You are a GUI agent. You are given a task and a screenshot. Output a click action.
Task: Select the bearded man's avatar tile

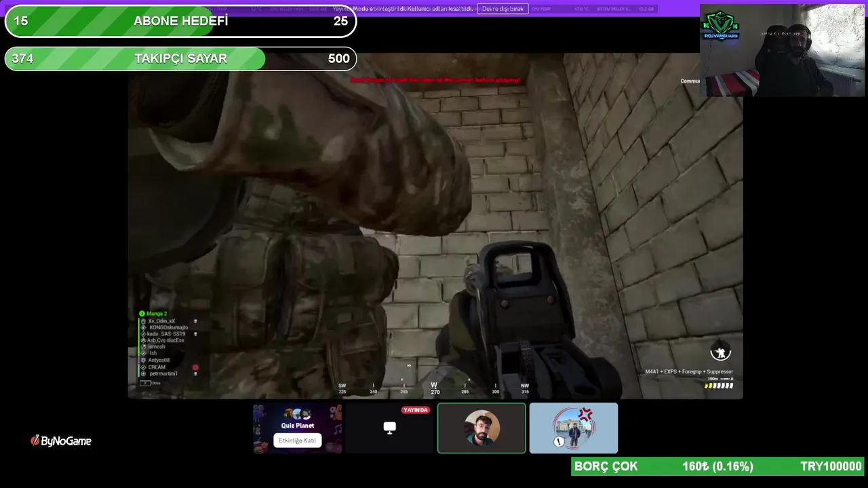(x=481, y=428)
